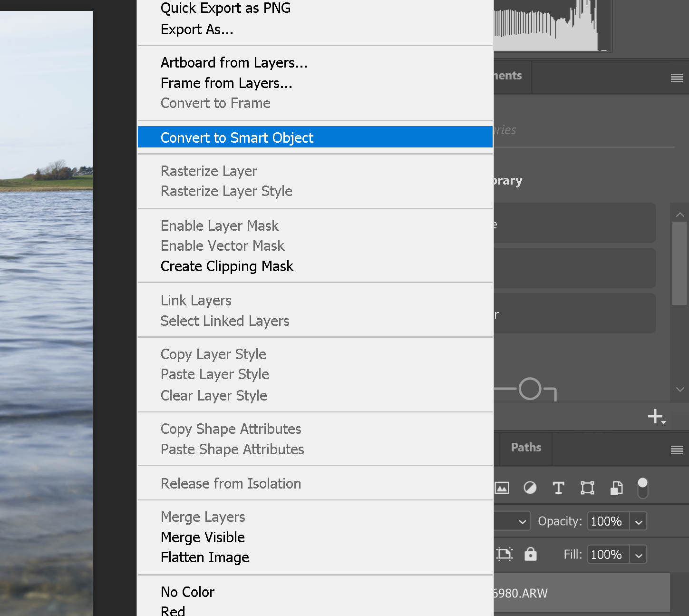
Task: Filter for pixel layers in Layers panel
Action: point(502,488)
